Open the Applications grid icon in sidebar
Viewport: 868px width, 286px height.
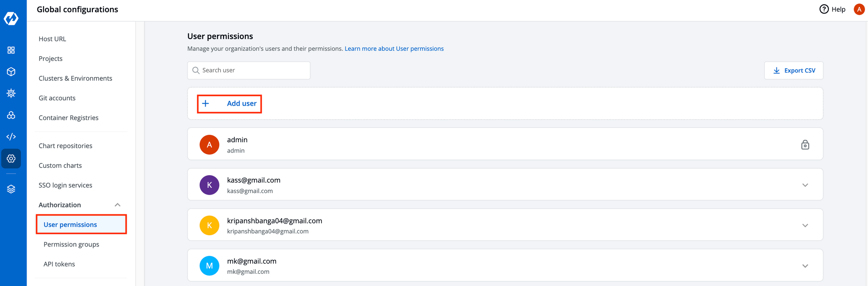[11, 50]
